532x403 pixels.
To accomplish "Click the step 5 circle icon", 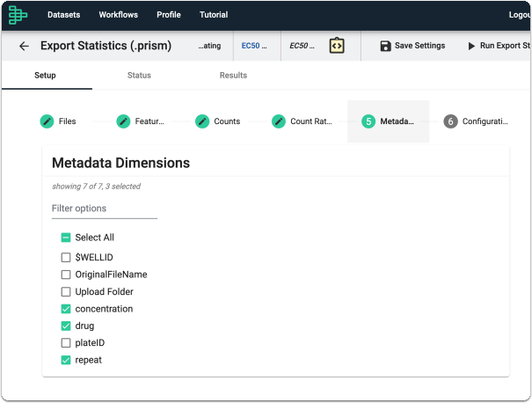I will point(368,121).
